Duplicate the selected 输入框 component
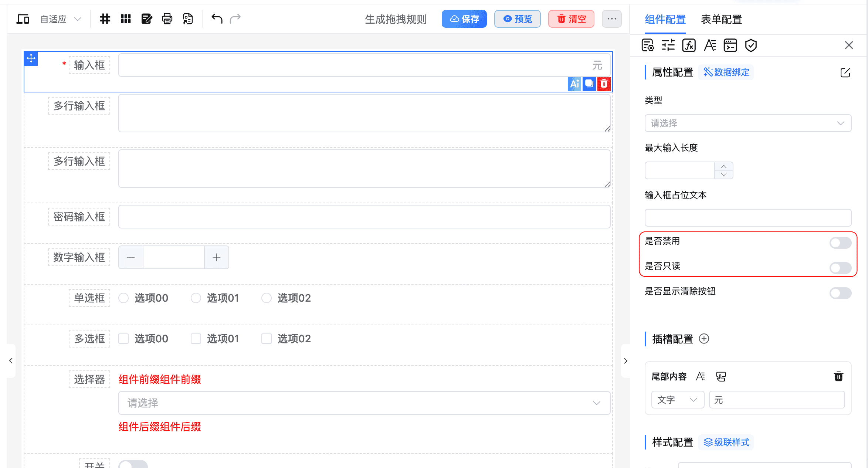868x468 pixels. [x=589, y=84]
